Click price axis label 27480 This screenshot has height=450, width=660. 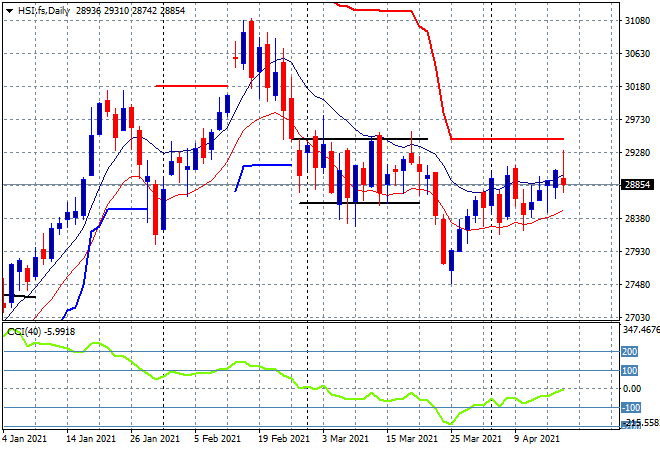coord(638,285)
